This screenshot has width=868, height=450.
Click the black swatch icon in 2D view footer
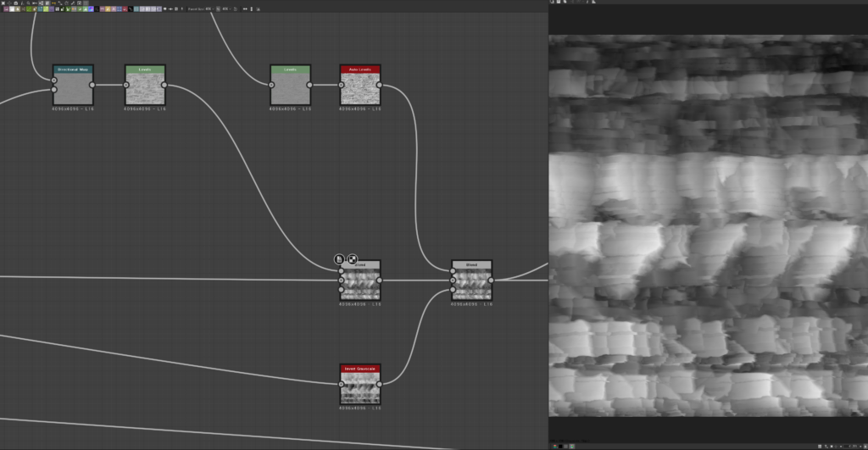tap(560, 446)
